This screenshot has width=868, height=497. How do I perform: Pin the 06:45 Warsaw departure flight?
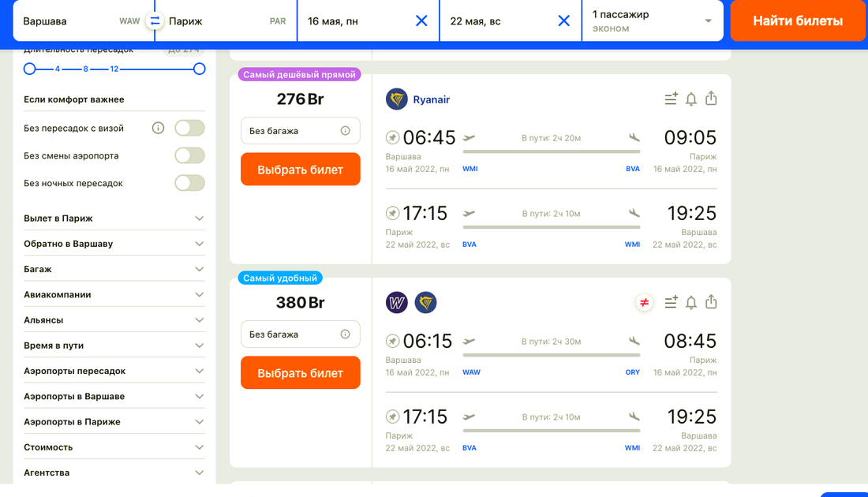(392, 138)
